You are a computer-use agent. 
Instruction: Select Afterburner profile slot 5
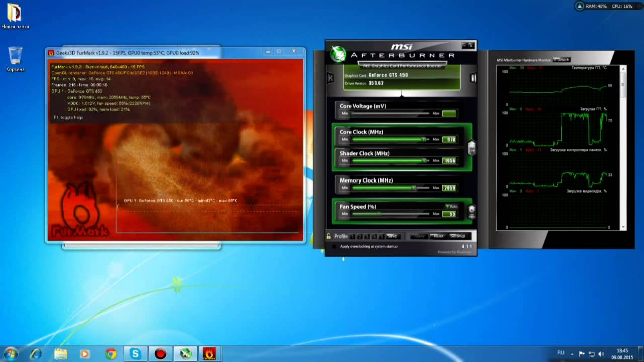pos(381,236)
